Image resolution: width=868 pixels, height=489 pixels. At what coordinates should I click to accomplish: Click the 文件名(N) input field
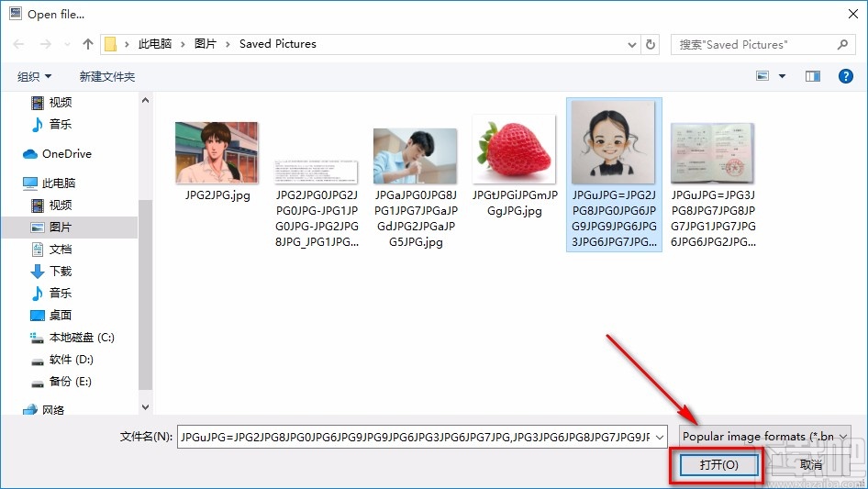422,438
